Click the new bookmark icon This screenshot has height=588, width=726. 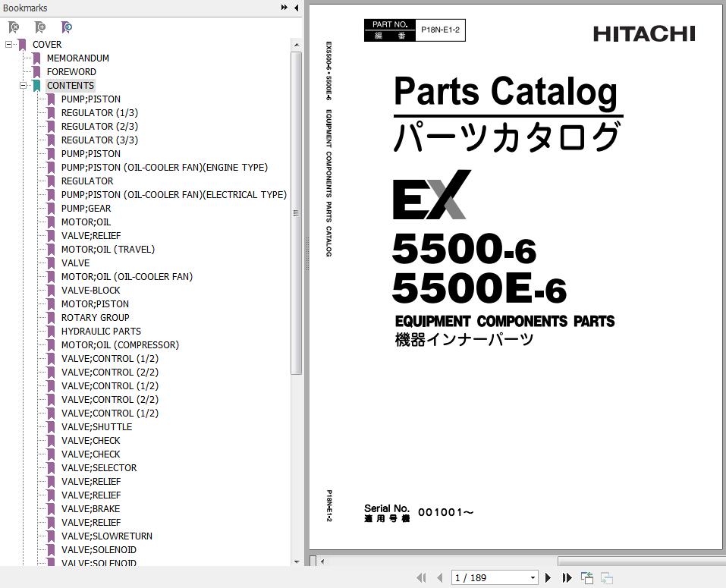[40, 27]
